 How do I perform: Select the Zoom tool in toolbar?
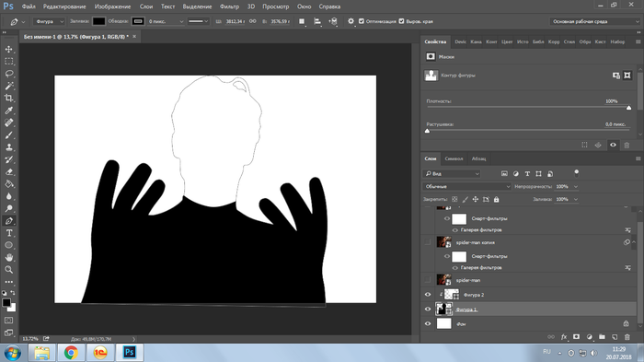8,270
